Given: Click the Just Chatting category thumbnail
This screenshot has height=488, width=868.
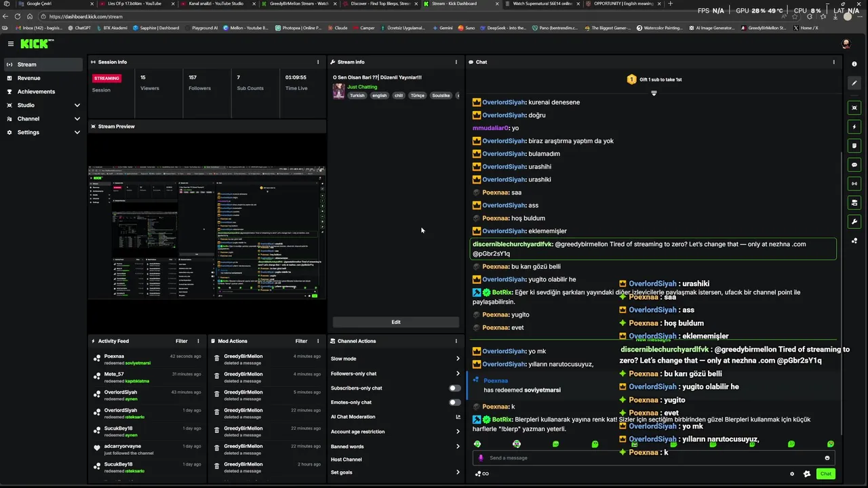Looking at the screenshot, I should (338, 91).
